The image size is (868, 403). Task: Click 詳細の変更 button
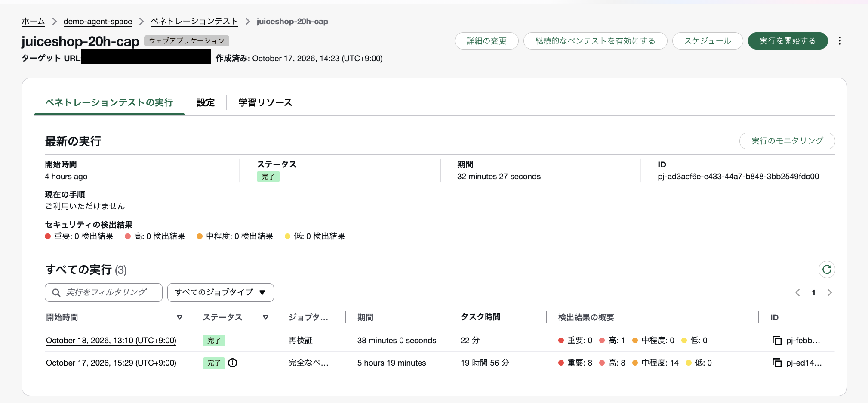(486, 41)
